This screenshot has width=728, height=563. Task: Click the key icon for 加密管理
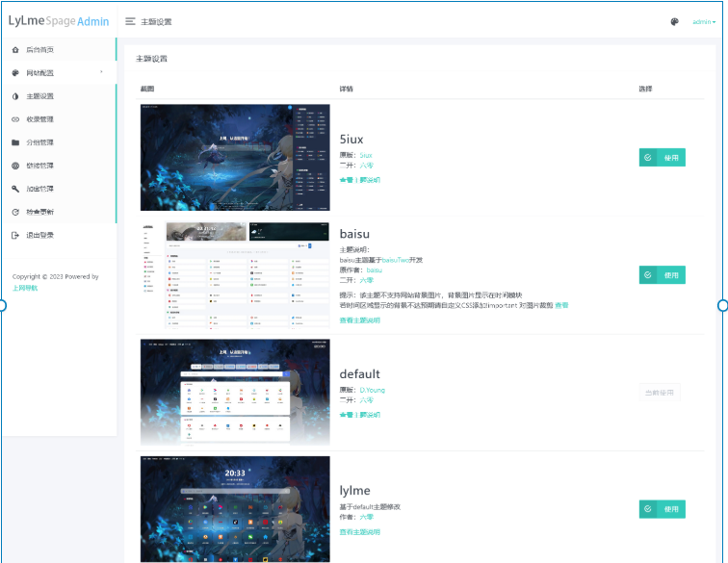15,189
